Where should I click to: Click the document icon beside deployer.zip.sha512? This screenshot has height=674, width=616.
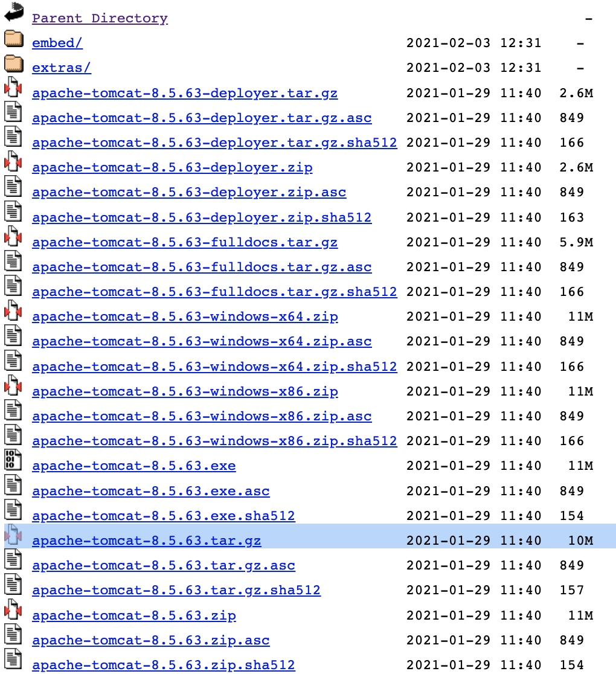coord(13,211)
